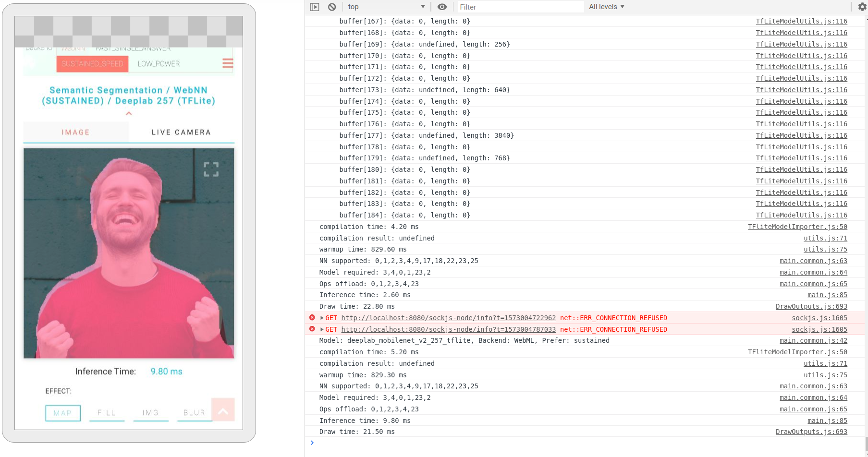
Task: Toggle the console sidebar icon
Action: coord(315,7)
